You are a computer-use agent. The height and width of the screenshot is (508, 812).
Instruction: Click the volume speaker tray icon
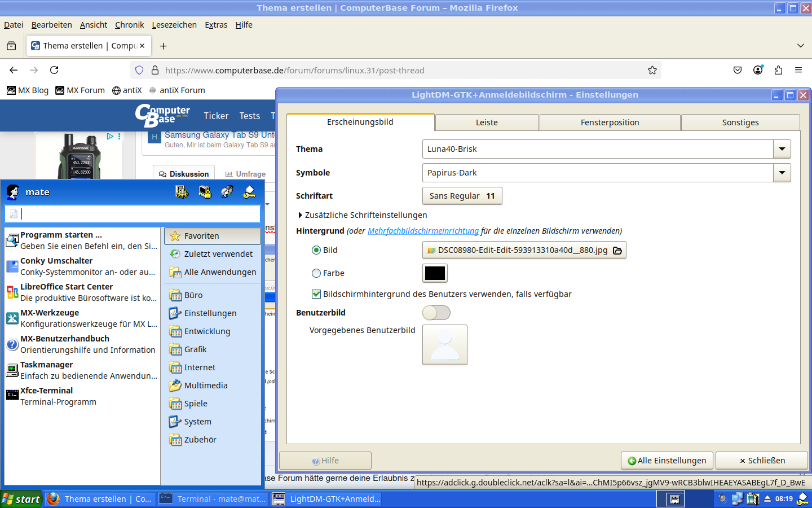722,499
